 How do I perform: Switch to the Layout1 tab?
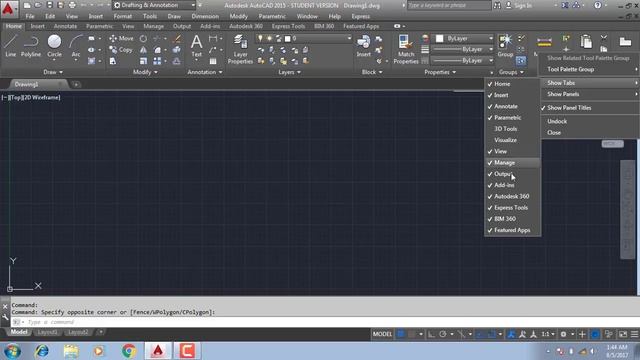47,332
